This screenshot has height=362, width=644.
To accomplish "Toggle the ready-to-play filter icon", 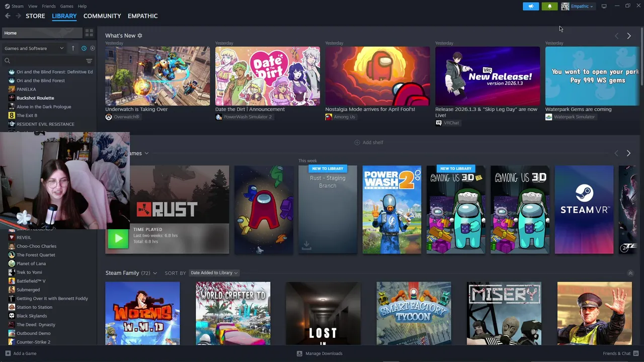I will [93, 48].
